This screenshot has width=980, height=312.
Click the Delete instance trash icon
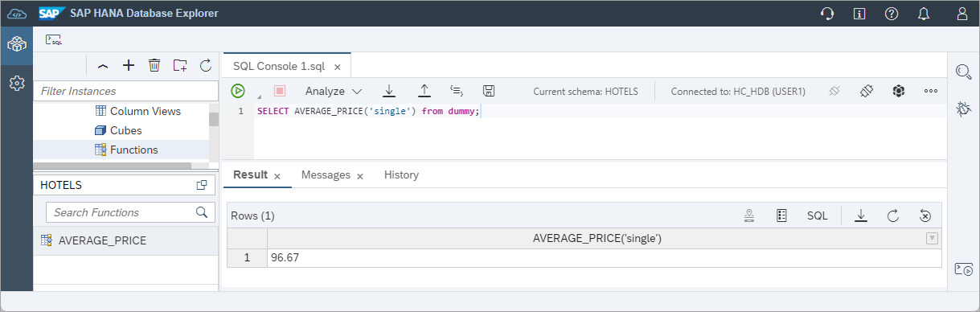tap(154, 65)
